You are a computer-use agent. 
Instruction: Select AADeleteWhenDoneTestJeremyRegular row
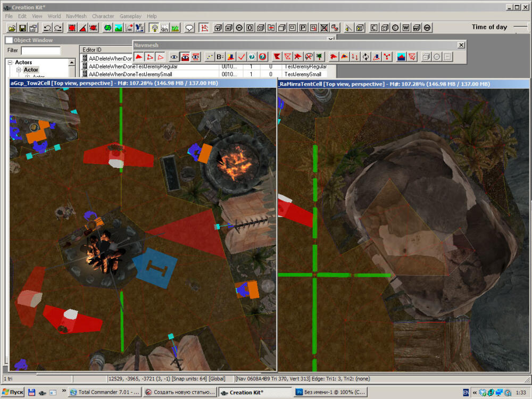(204, 66)
